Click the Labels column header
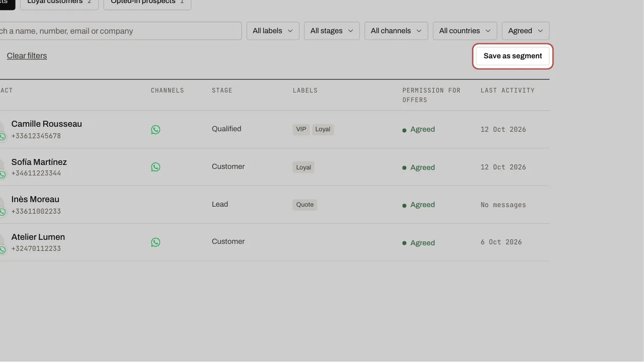The width and height of the screenshot is (644, 362). (x=305, y=90)
